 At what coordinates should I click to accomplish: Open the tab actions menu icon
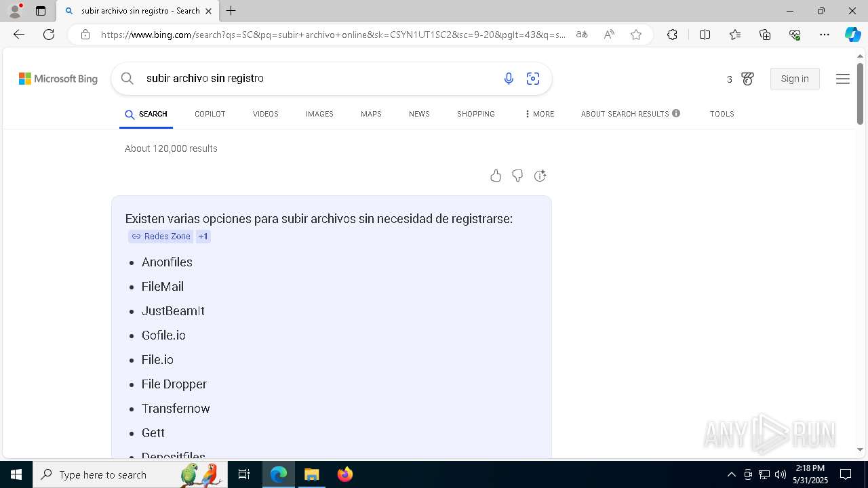tap(41, 11)
